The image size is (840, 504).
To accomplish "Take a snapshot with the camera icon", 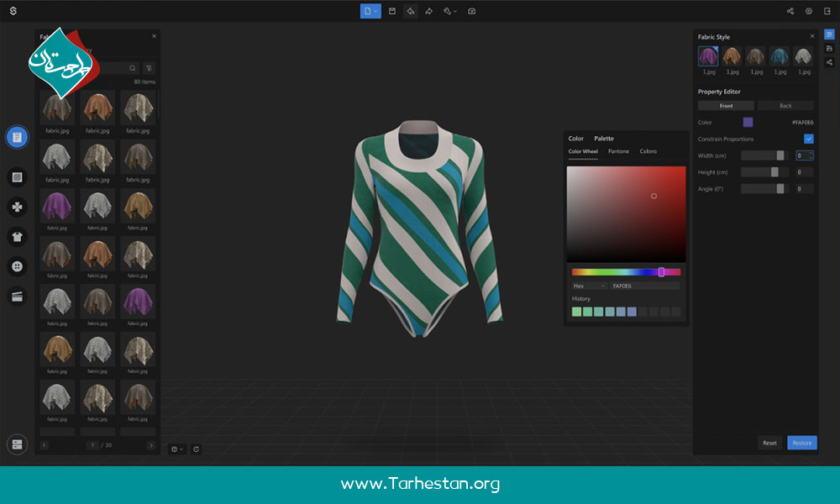I will click(471, 11).
